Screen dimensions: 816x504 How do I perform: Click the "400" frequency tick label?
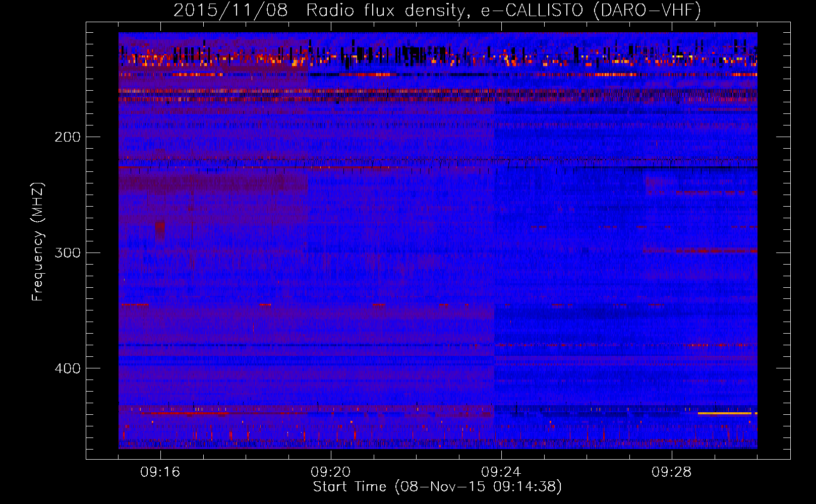pos(68,368)
